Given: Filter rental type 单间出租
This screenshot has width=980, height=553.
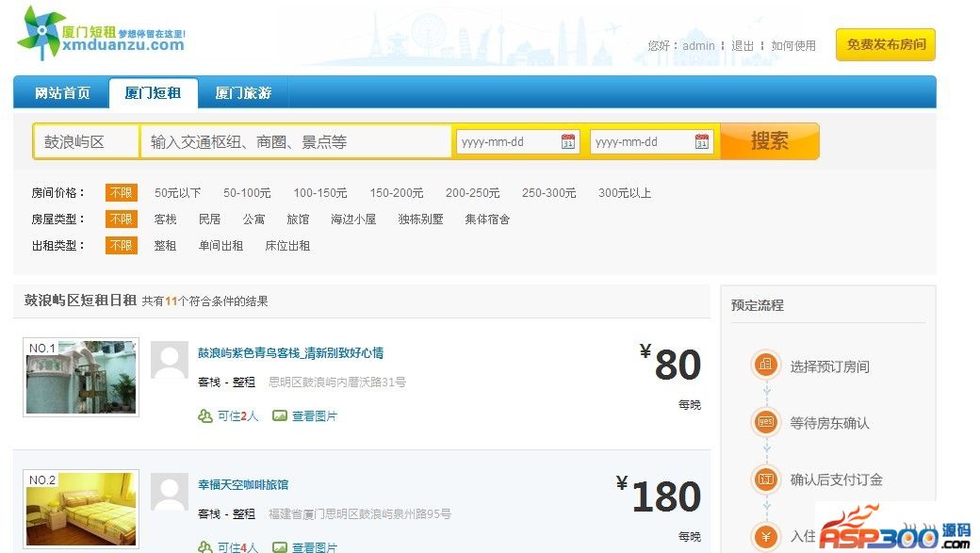Looking at the screenshot, I should (x=220, y=246).
